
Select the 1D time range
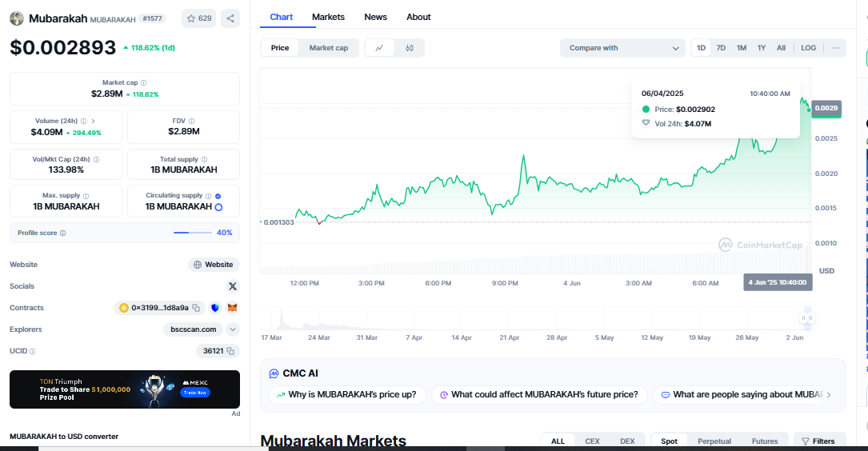pyautogui.click(x=701, y=48)
